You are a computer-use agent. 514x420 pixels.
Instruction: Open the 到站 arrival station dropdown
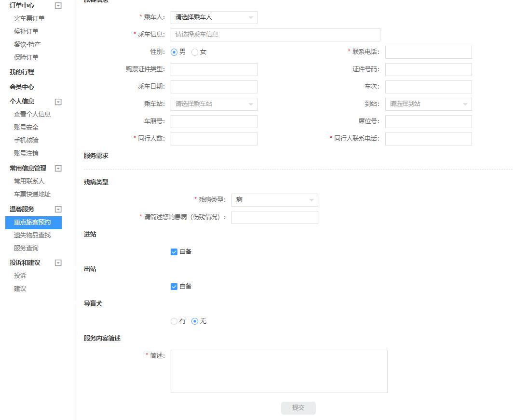[428, 104]
